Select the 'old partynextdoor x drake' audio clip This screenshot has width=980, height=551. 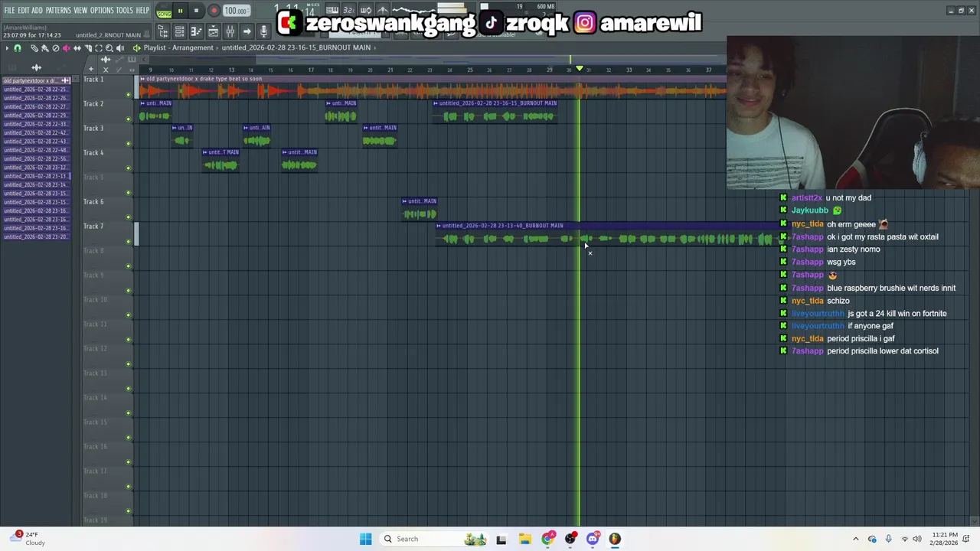click(x=433, y=88)
